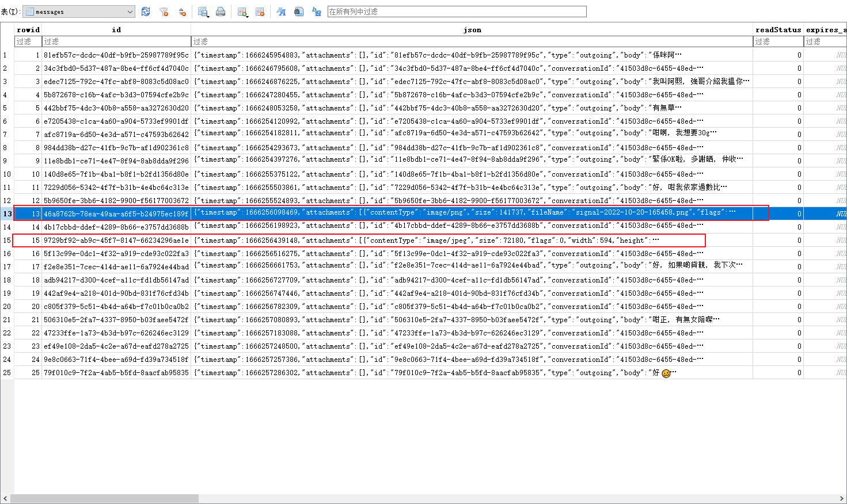The image size is (847, 504).
Task: Click the filter-all-columns search field
Action: 457,12
